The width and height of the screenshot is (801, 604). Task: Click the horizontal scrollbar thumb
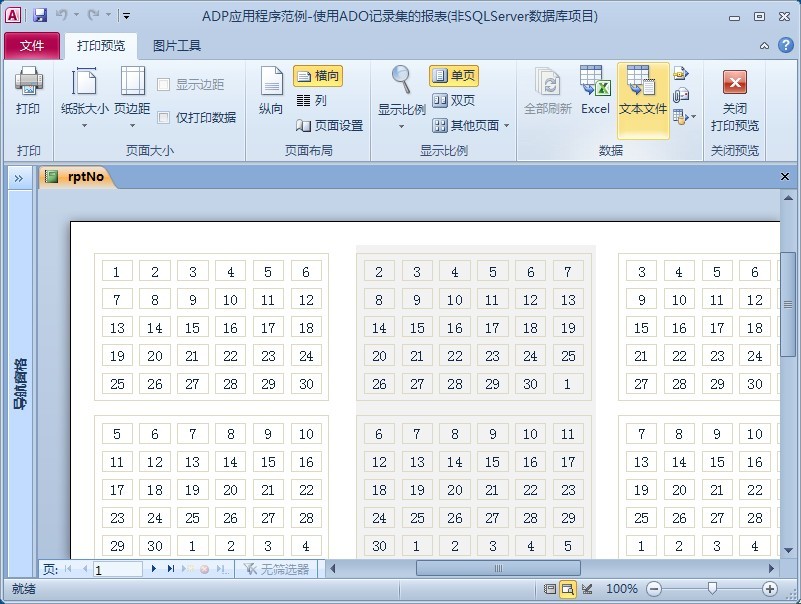(x=498, y=568)
